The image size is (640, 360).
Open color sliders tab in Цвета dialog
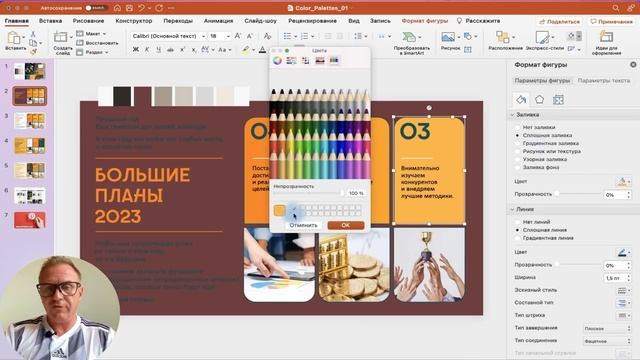[291, 60]
